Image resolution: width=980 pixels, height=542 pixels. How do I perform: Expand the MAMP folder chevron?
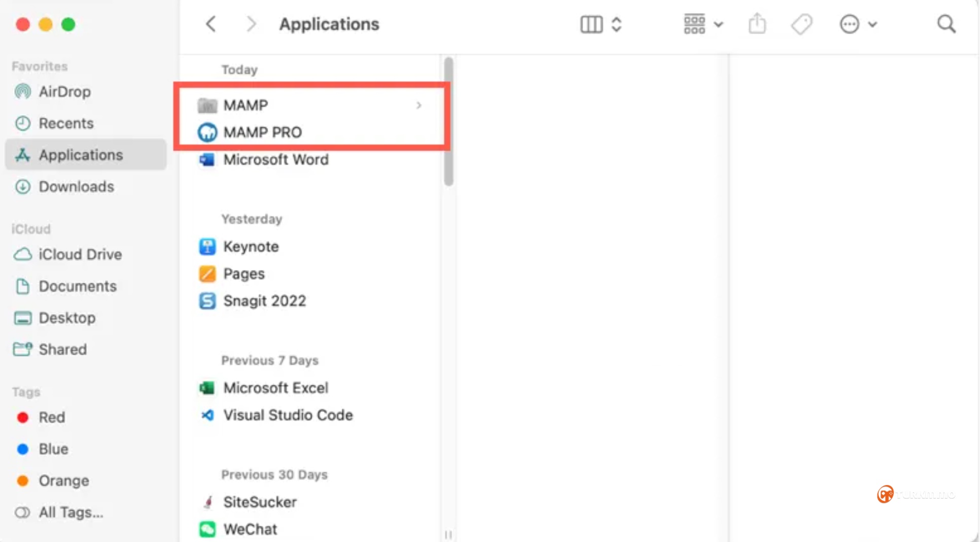419,105
